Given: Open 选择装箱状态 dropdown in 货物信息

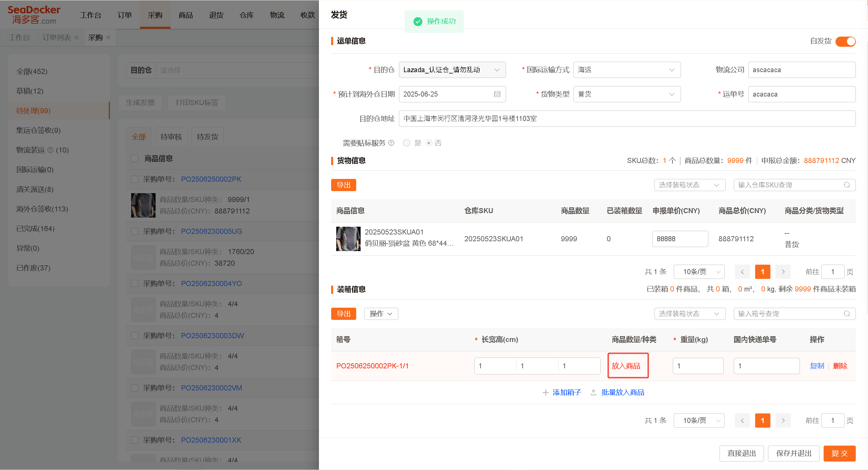Looking at the screenshot, I should [x=690, y=185].
